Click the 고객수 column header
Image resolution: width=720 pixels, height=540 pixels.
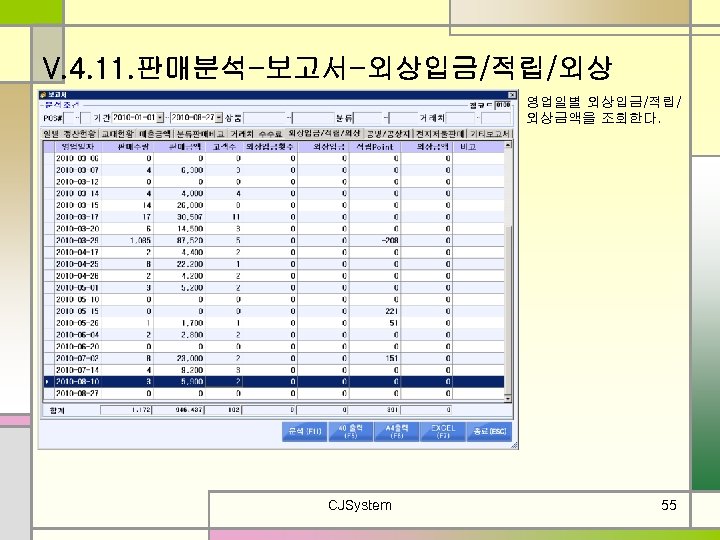point(224,147)
